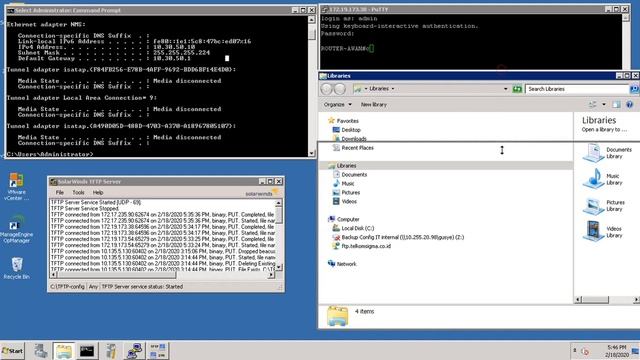Toggle the preview pane icon
The height and width of the screenshot is (360, 640).
click(x=616, y=104)
